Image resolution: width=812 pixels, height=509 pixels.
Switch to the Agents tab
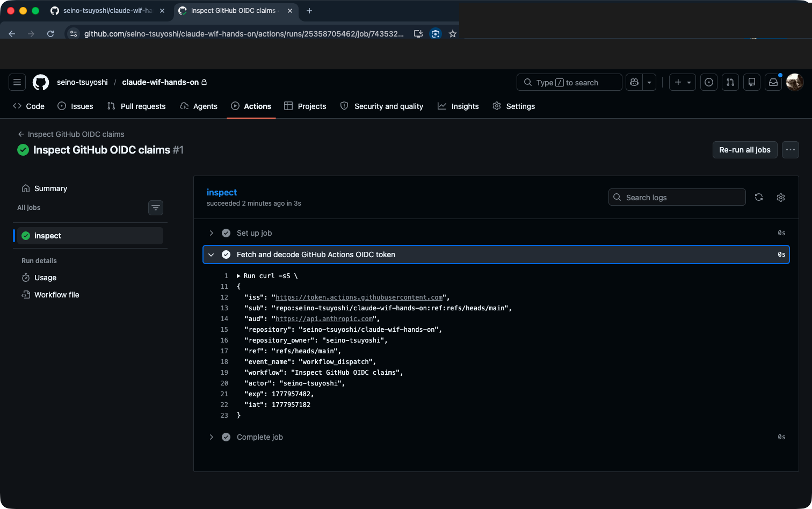199,106
